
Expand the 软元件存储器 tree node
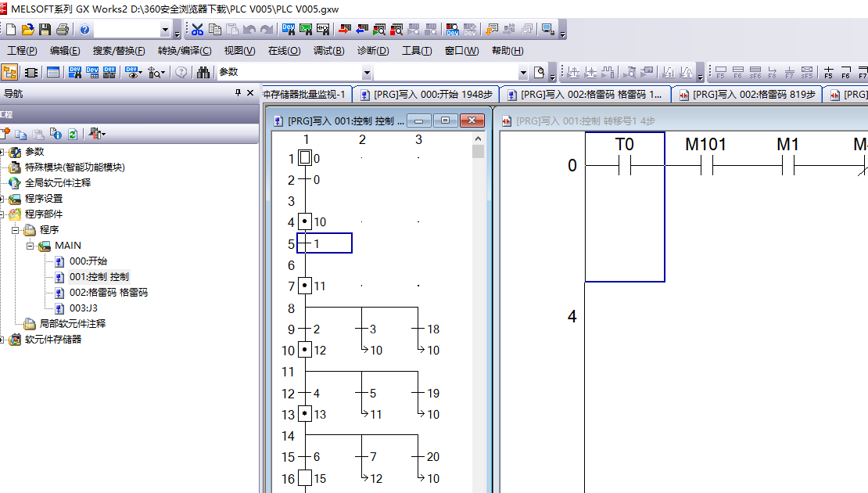[x=3, y=340]
